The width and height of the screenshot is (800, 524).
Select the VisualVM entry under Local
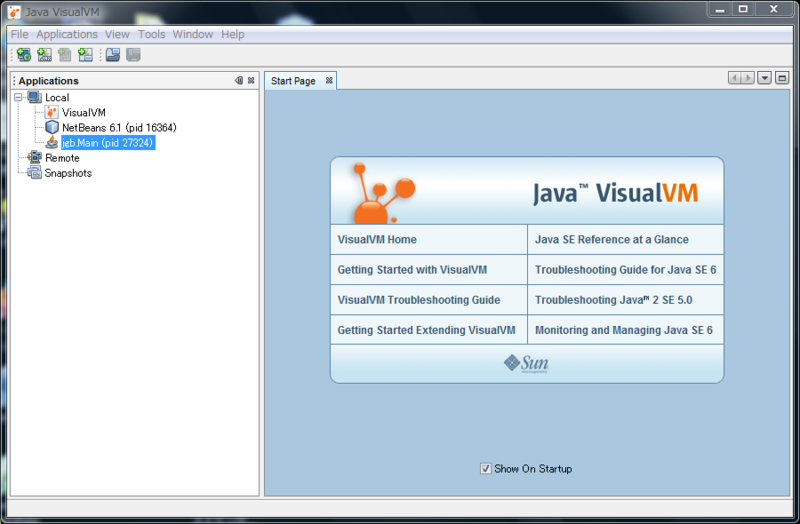[x=84, y=112]
